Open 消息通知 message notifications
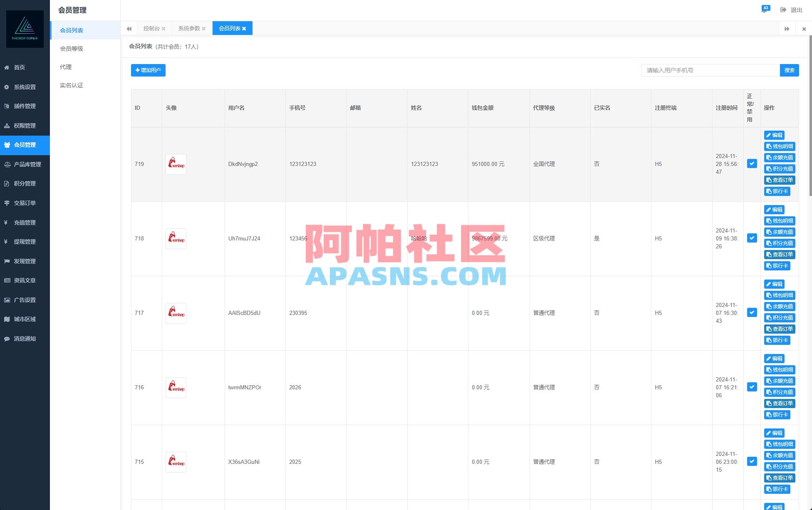This screenshot has width=812, height=510. [x=23, y=339]
